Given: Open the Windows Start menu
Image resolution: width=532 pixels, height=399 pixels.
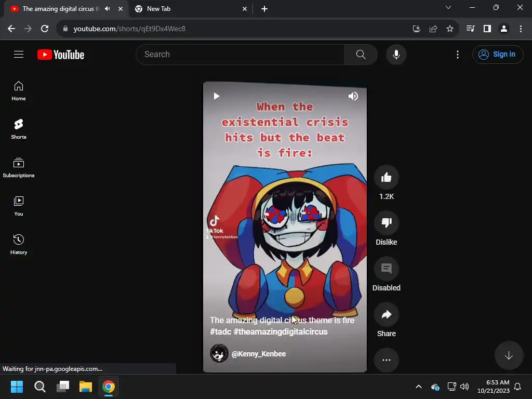Looking at the screenshot, I should pyautogui.click(x=17, y=387).
